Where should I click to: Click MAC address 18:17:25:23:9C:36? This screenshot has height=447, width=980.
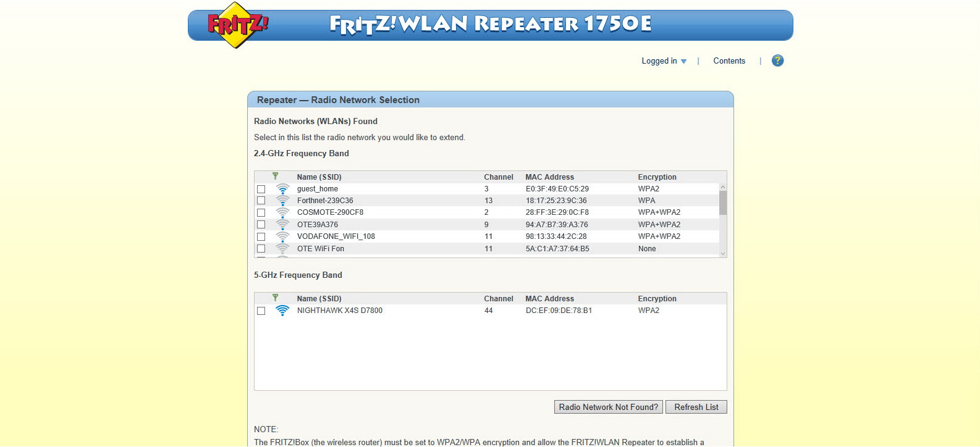tap(556, 201)
